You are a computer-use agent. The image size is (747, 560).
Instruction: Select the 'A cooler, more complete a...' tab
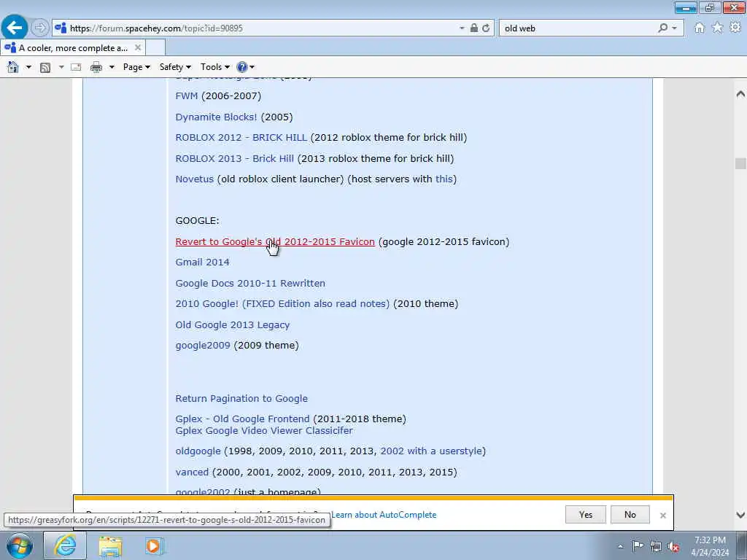tap(73, 47)
